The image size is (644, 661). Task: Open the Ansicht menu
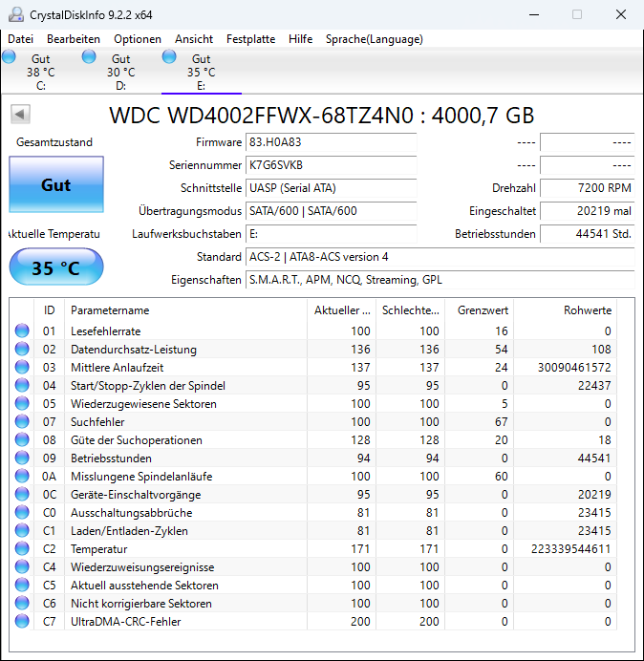click(194, 39)
